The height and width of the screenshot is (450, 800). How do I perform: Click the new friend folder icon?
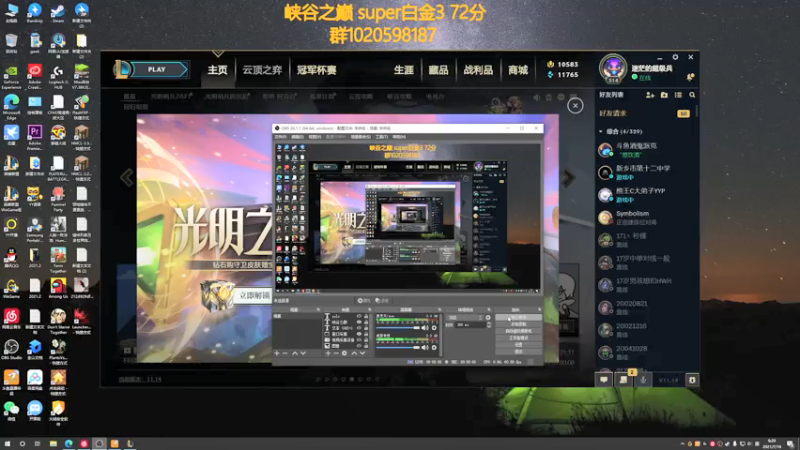coord(664,95)
